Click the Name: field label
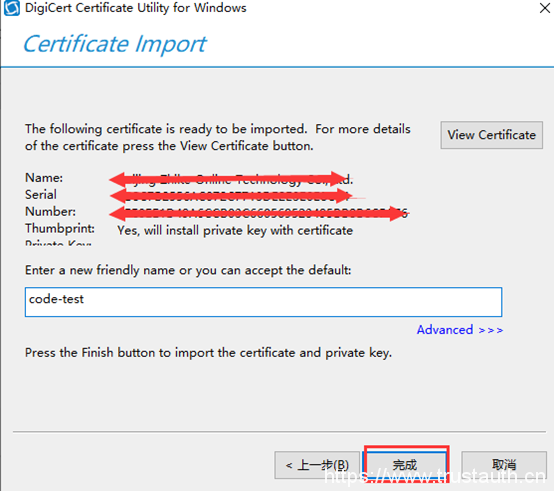The image size is (554, 491). coord(44,178)
